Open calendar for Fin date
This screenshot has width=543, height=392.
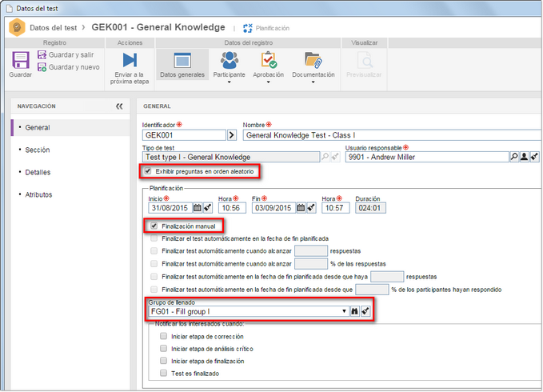301,208
